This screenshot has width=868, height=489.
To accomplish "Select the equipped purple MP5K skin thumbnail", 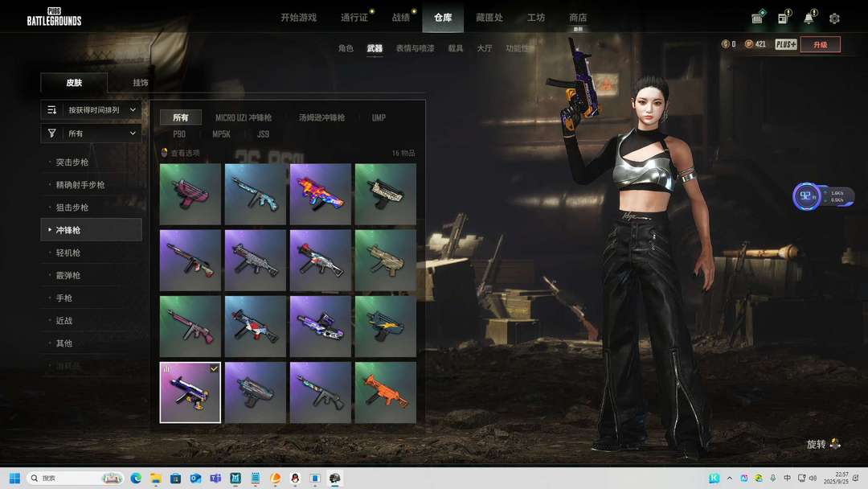I will [190, 392].
